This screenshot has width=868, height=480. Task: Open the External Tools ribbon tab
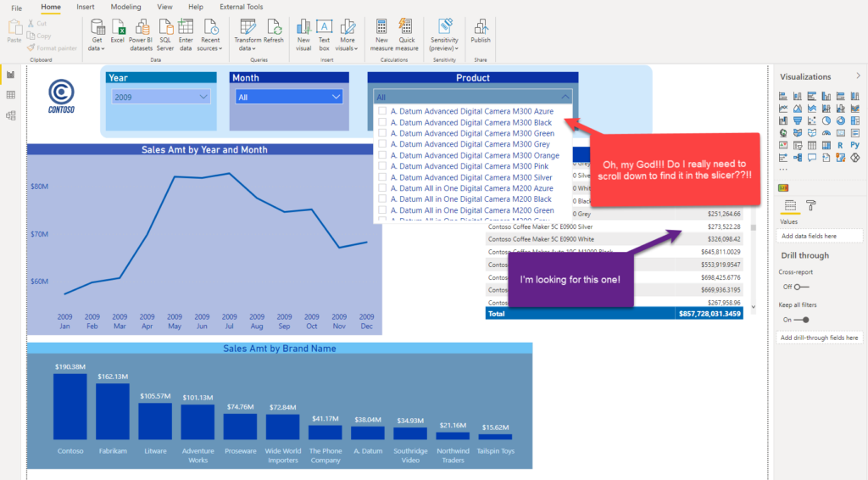[x=242, y=7]
